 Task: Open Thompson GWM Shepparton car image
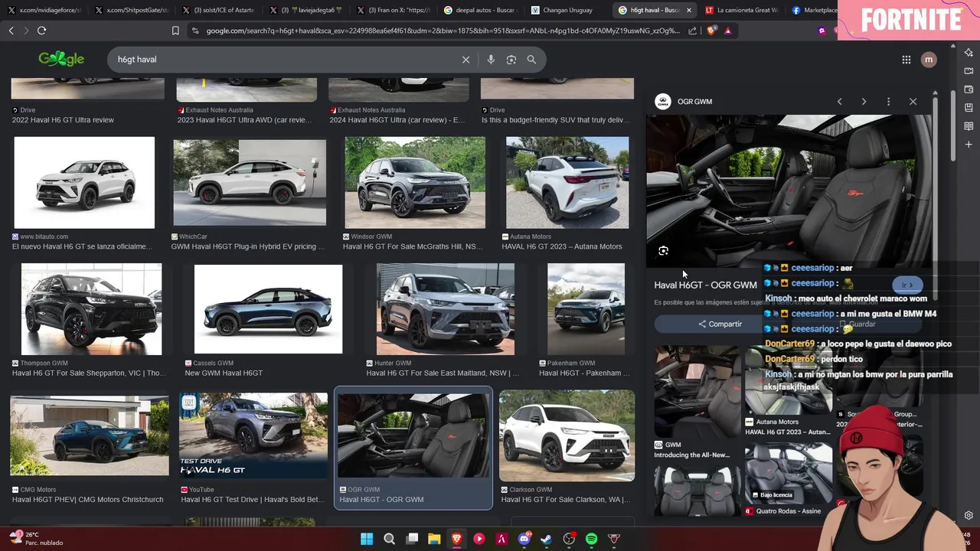(x=91, y=309)
